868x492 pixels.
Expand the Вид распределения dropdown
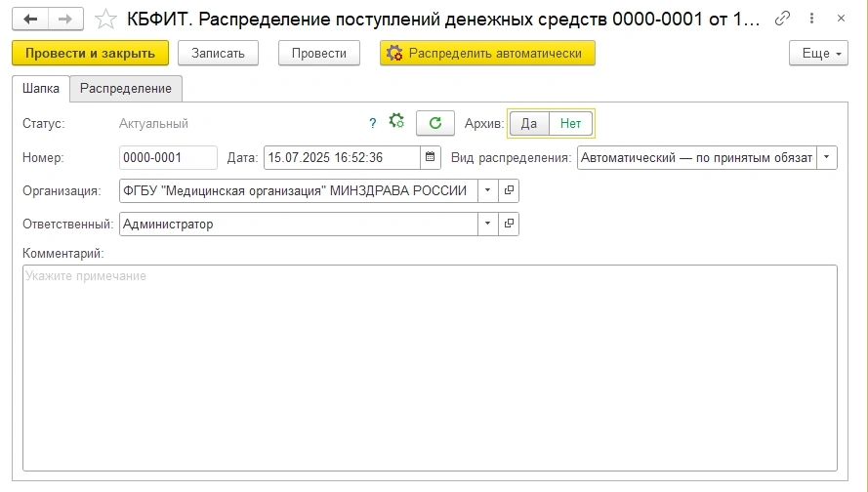point(826,157)
